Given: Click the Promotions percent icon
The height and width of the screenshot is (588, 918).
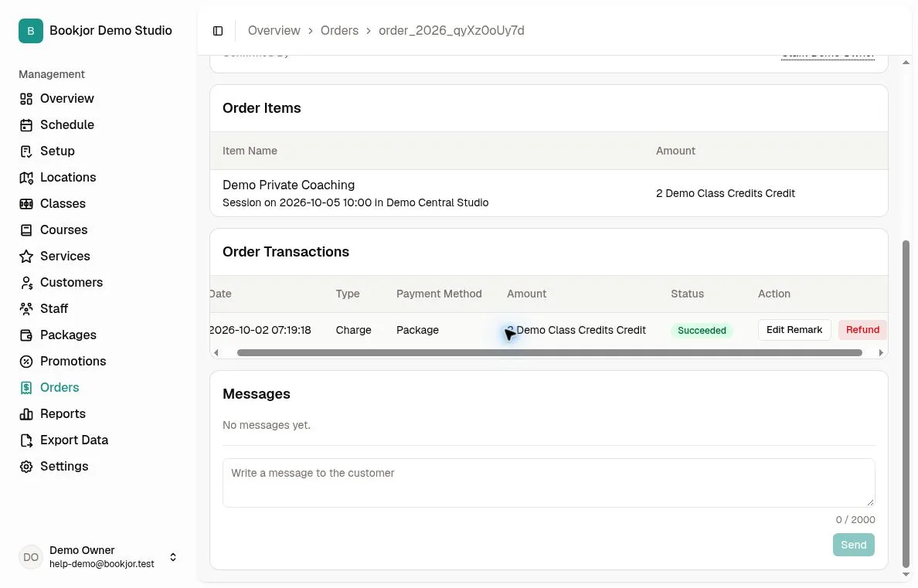Looking at the screenshot, I should [x=25, y=362].
